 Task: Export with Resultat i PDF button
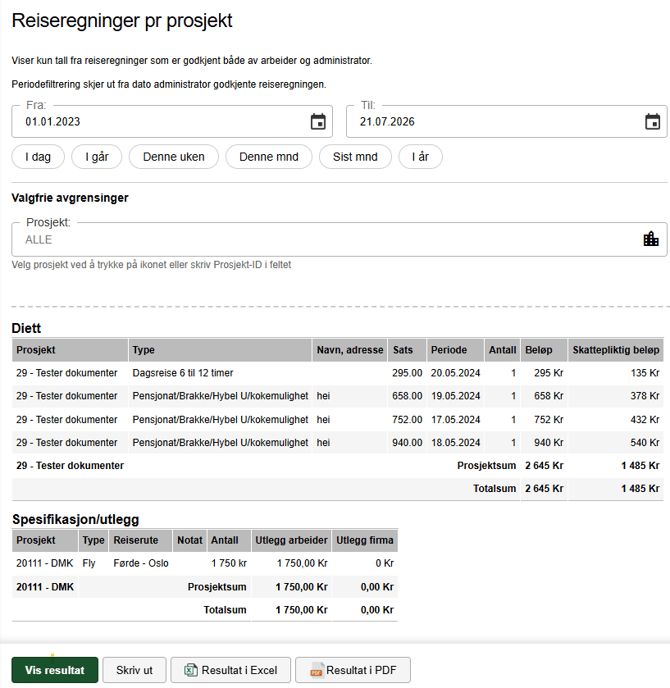(x=353, y=670)
